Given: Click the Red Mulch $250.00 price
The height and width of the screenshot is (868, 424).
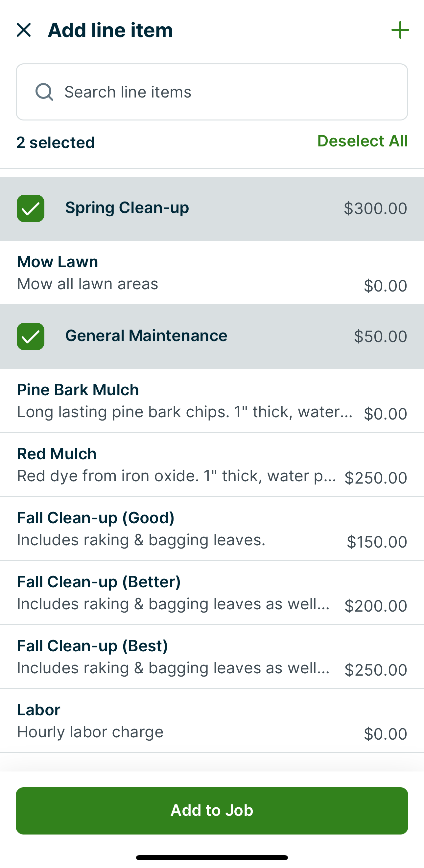Looking at the screenshot, I should click(375, 478).
